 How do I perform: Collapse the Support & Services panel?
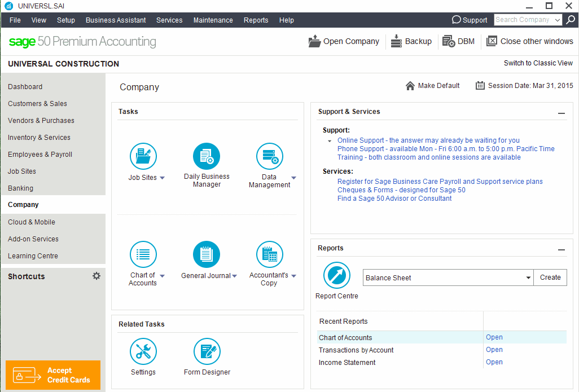562,113
